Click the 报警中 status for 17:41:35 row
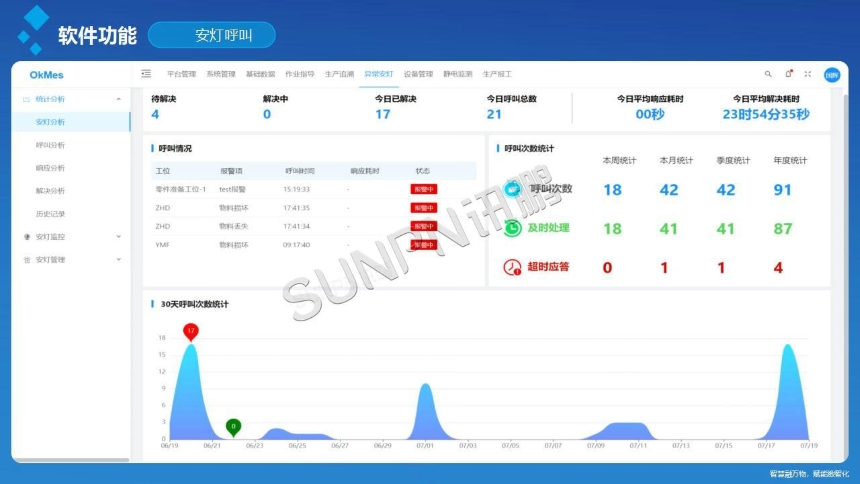 (424, 208)
